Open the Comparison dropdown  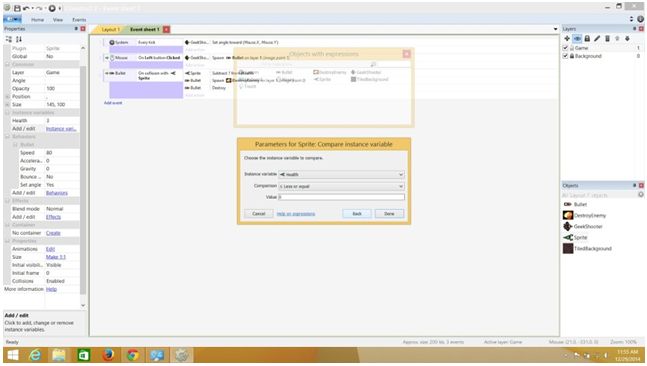342,187
